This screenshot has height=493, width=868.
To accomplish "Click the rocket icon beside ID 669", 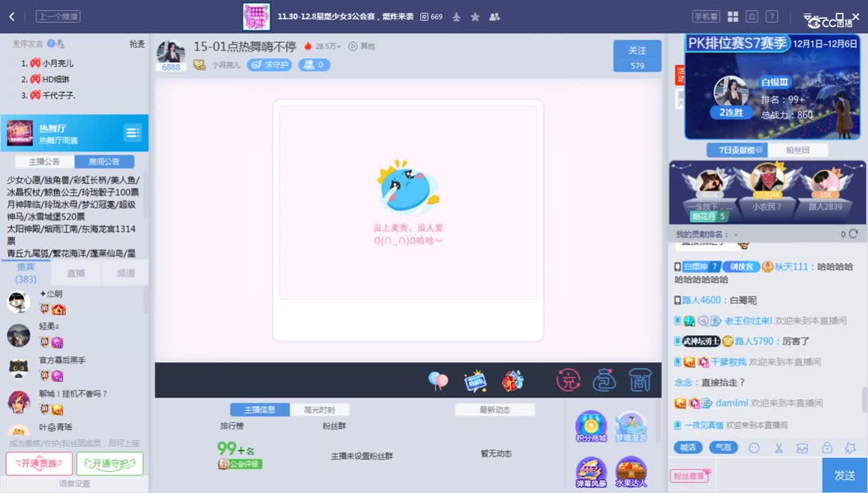I will (x=457, y=16).
